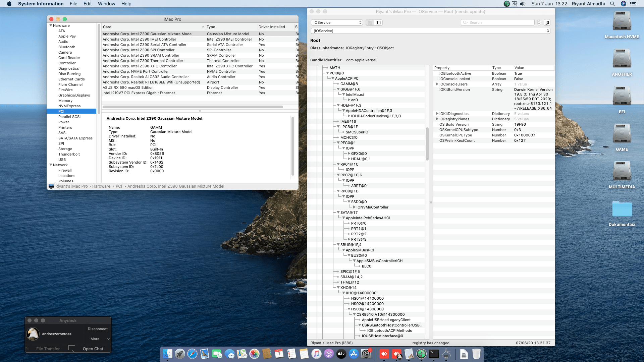
Task: Click Disconnect in Anydesk window
Action: pos(98,329)
